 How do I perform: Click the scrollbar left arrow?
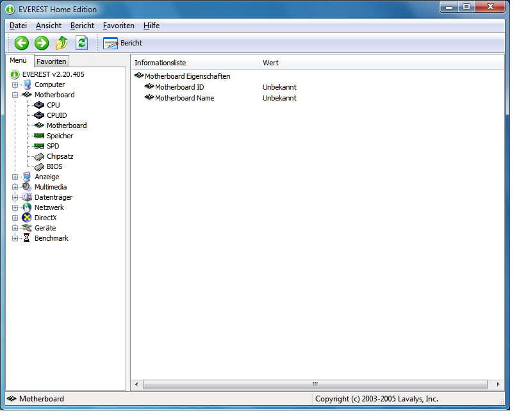[x=136, y=384]
